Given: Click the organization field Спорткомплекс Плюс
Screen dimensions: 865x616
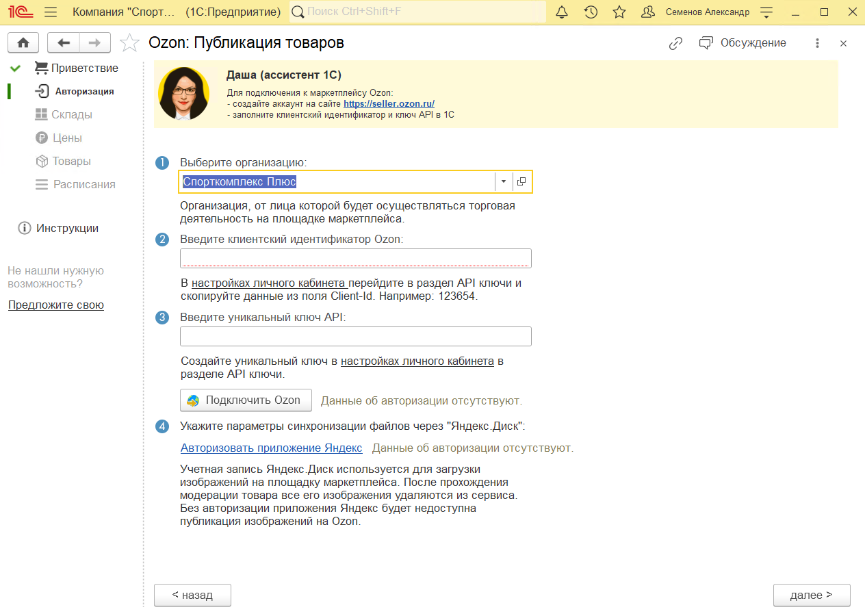Looking at the screenshot, I should click(x=337, y=181).
